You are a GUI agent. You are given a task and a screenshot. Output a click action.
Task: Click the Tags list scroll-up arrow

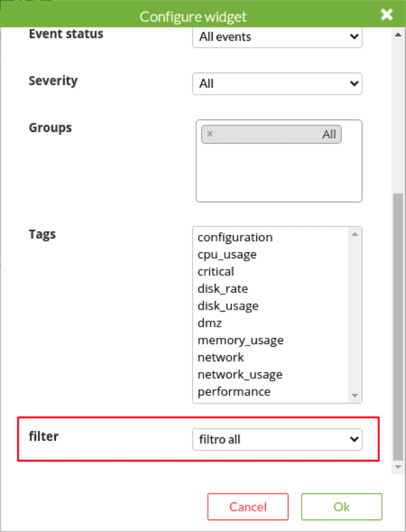(355, 234)
